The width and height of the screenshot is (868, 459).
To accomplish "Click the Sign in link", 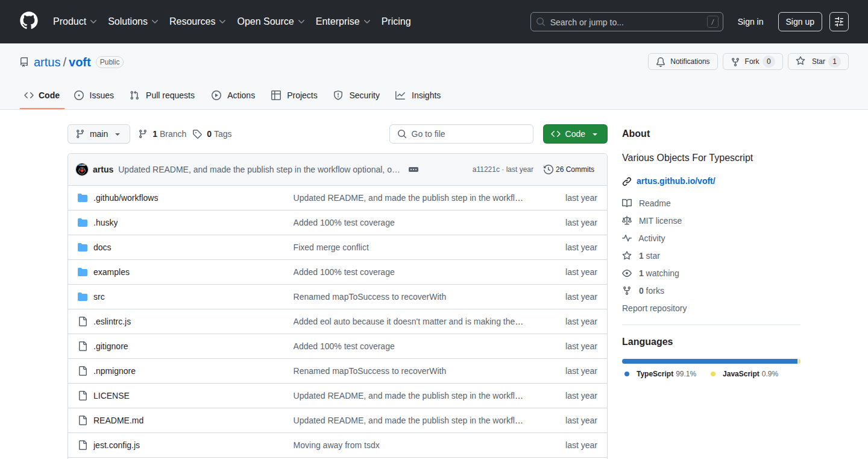I will (x=750, y=22).
